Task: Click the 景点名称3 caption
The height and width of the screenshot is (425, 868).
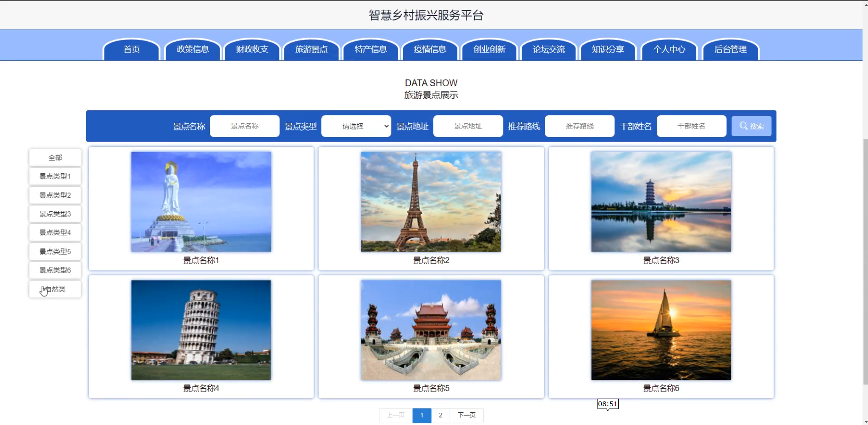Action: [661, 260]
